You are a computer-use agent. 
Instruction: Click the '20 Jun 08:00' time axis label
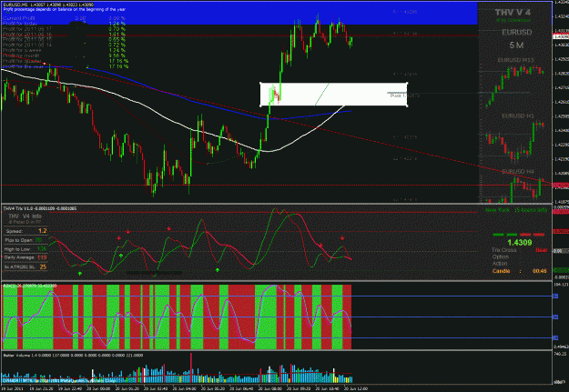[269, 388]
